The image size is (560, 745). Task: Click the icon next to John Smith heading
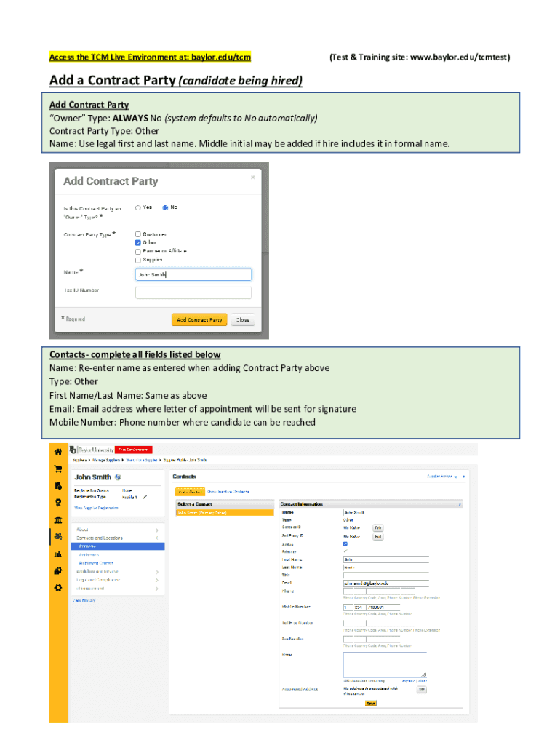point(118,477)
